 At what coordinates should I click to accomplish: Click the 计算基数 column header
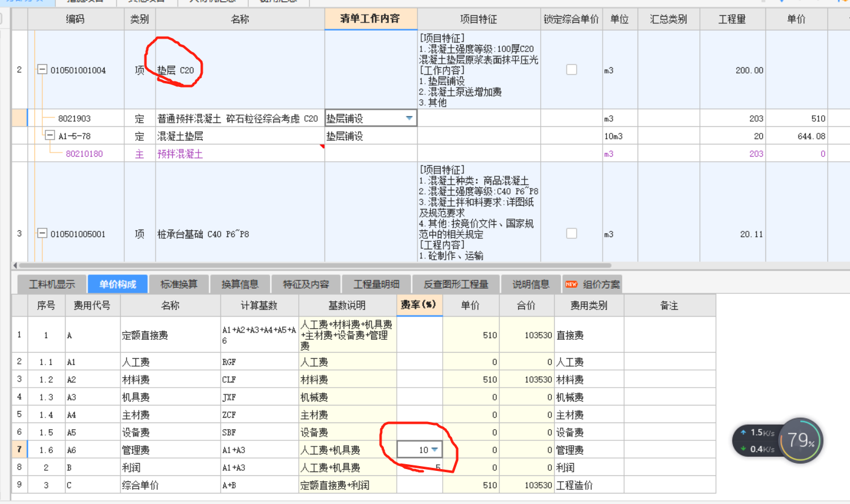point(259,305)
